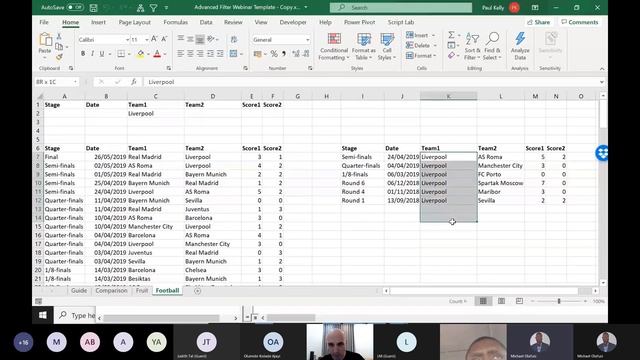Click the Select All corner triangle
This screenshot has width=640, height=360.
[40, 96]
